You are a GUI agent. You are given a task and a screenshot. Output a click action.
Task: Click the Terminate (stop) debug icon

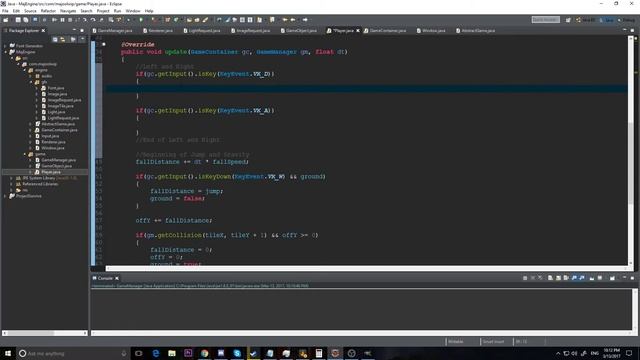coord(70,20)
